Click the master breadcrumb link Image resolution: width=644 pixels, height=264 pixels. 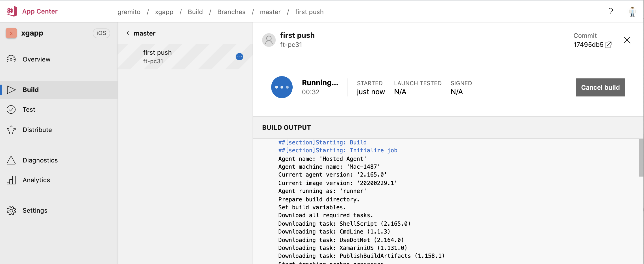(x=270, y=12)
